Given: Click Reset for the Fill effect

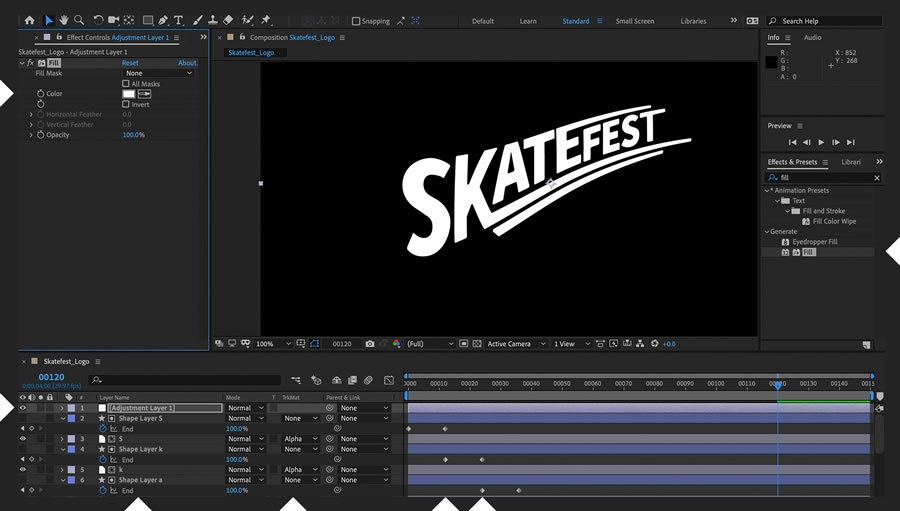Looking at the screenshot, I should coord(130,63).
